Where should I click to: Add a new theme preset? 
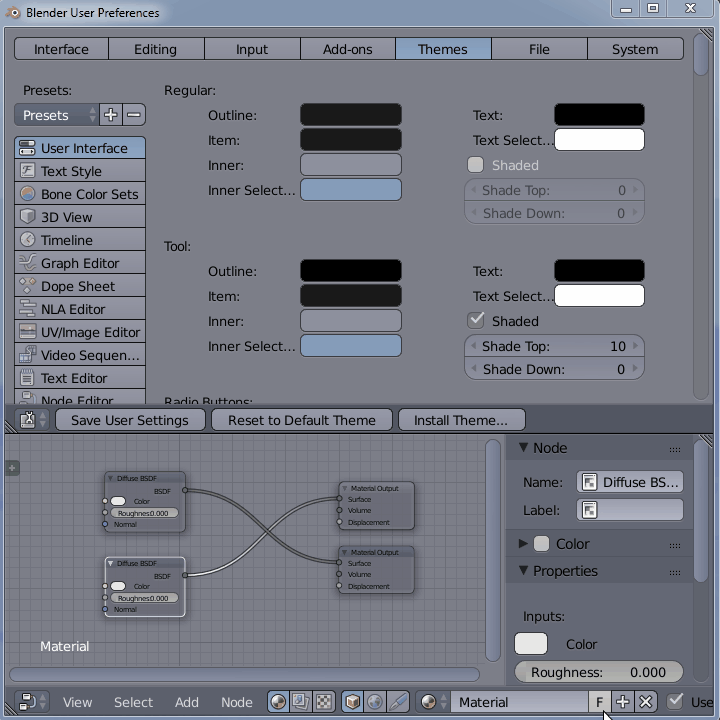pyautogui.click(x=111, y=115)
